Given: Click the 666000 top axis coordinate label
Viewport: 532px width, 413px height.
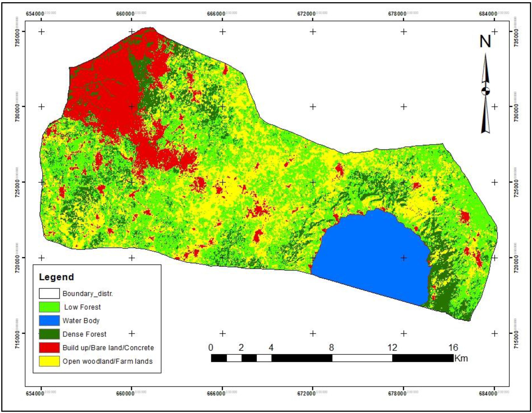Looking at the screenshot, I should pos(216,14).
